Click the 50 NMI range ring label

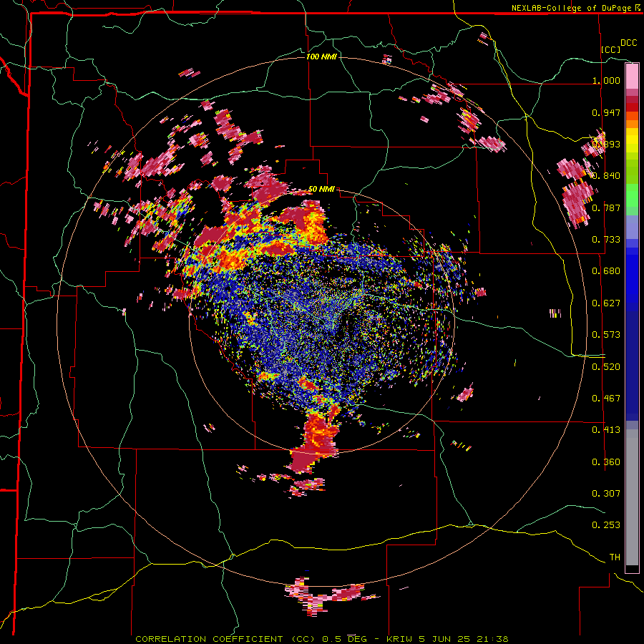321,189
